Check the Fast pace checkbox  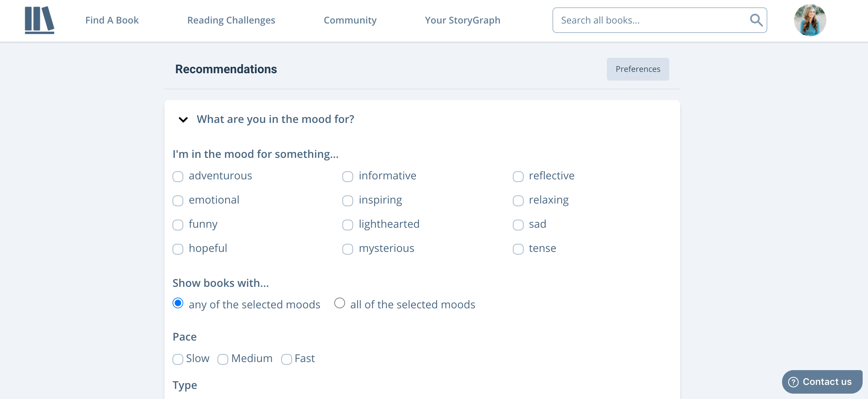286,359
